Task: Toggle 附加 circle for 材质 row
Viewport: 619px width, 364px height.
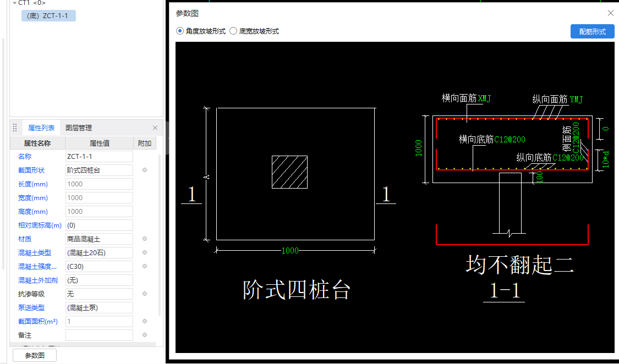Action: [145, 239]
